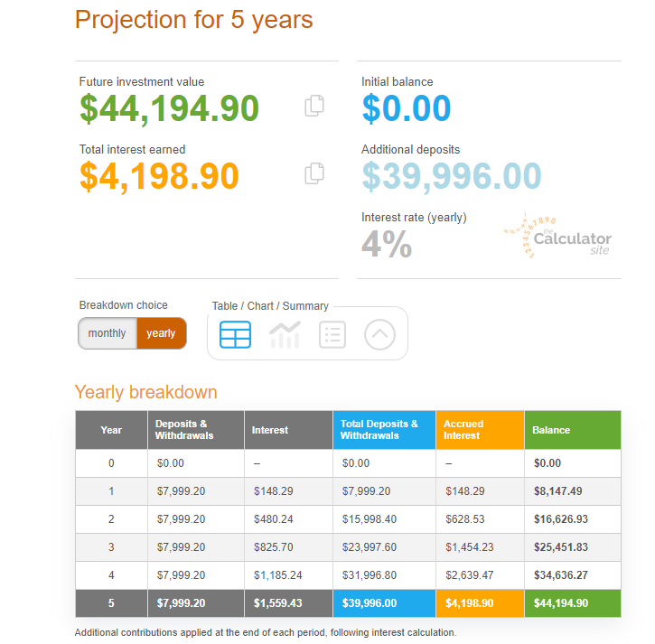
Task: Click The Calculator Site logo
Action: coord(558,237)
